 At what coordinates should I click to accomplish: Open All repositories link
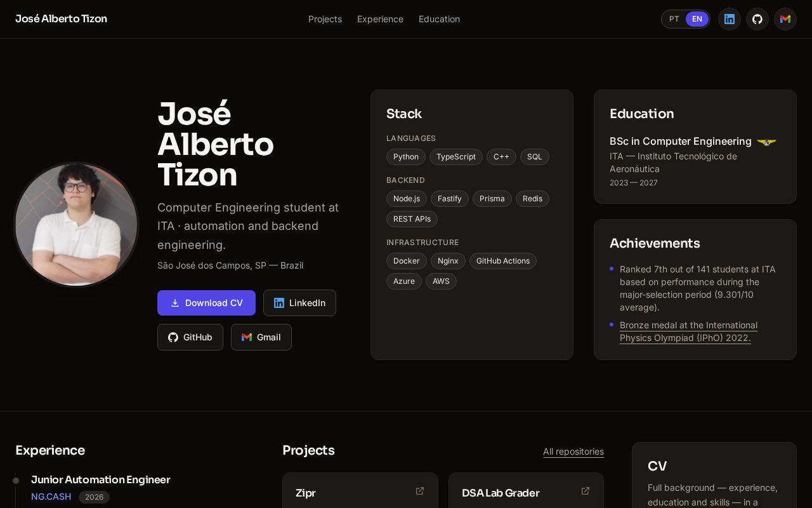coord(573,451)
